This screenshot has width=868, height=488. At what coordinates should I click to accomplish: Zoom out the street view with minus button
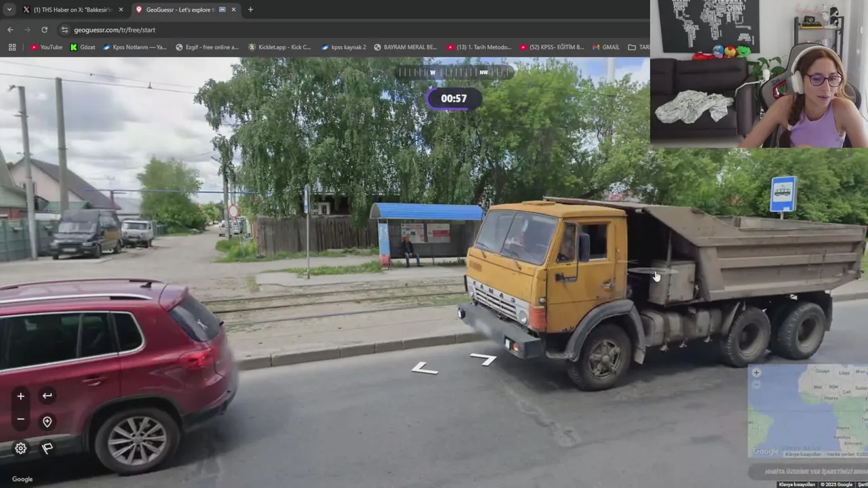[x=20, y=420]
